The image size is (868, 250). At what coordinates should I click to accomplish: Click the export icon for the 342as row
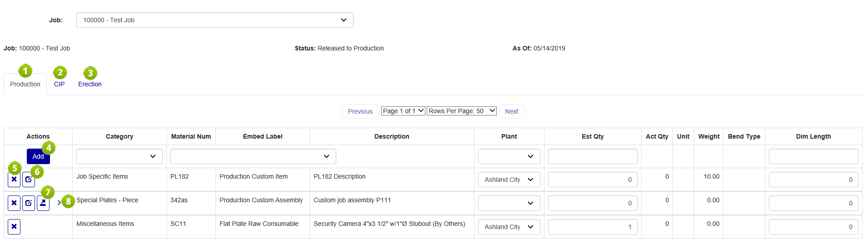pyautogui.click(x=43, y=203)
